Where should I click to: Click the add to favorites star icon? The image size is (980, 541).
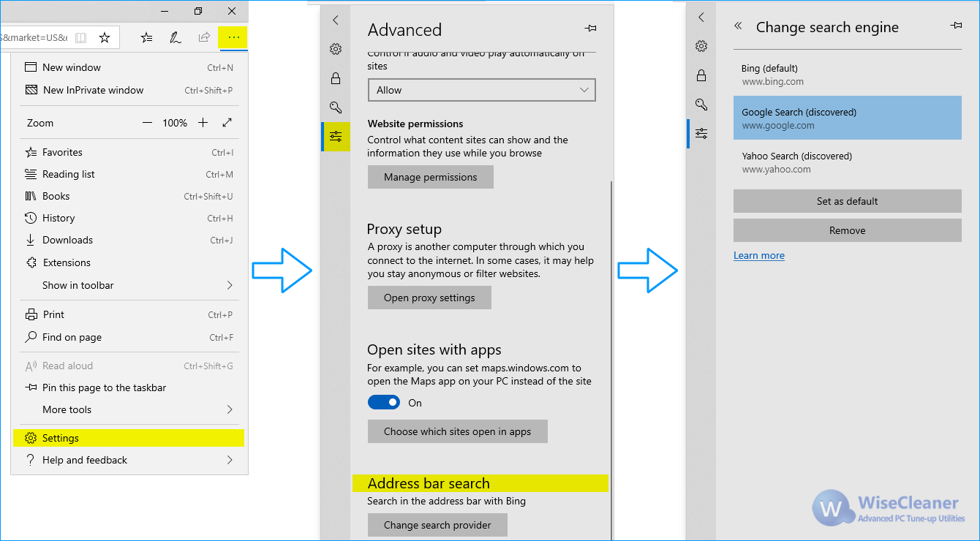[x=105, y=37]
